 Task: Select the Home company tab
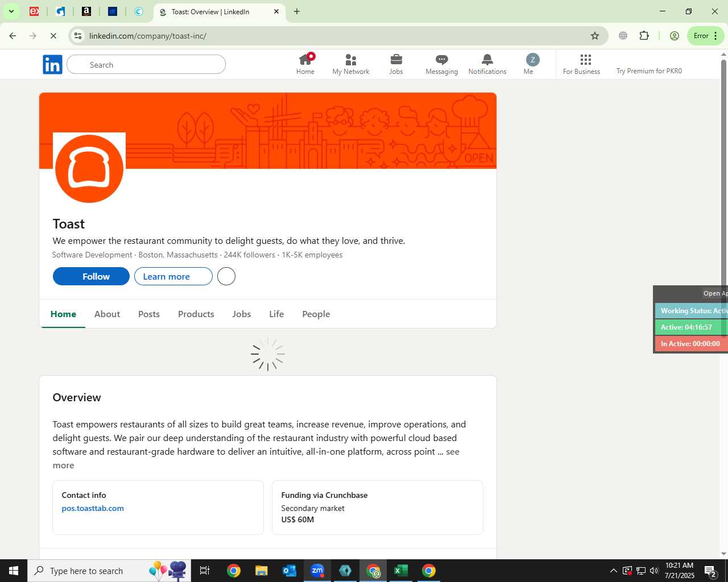click(63, 314)
